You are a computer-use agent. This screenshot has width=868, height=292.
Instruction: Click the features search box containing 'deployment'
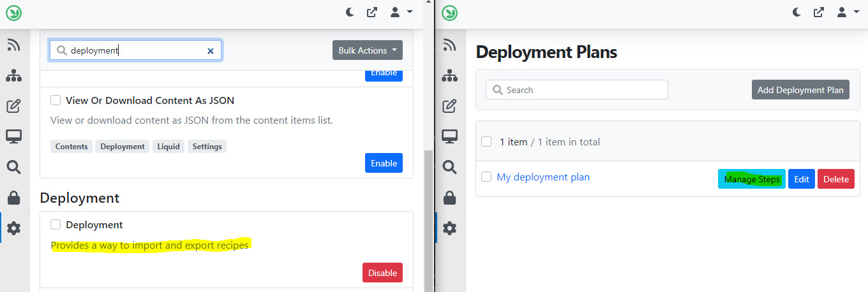[136, 50]
